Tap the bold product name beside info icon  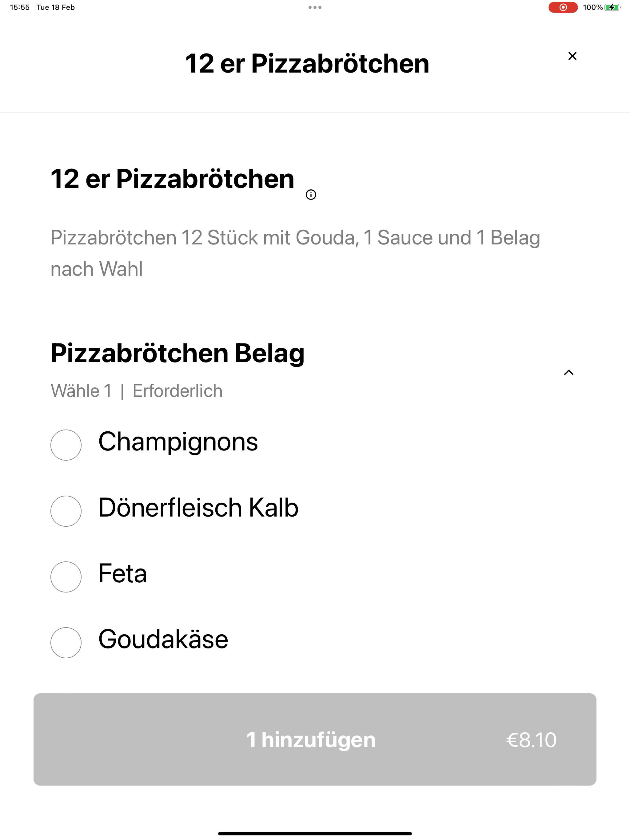point(173,179)
